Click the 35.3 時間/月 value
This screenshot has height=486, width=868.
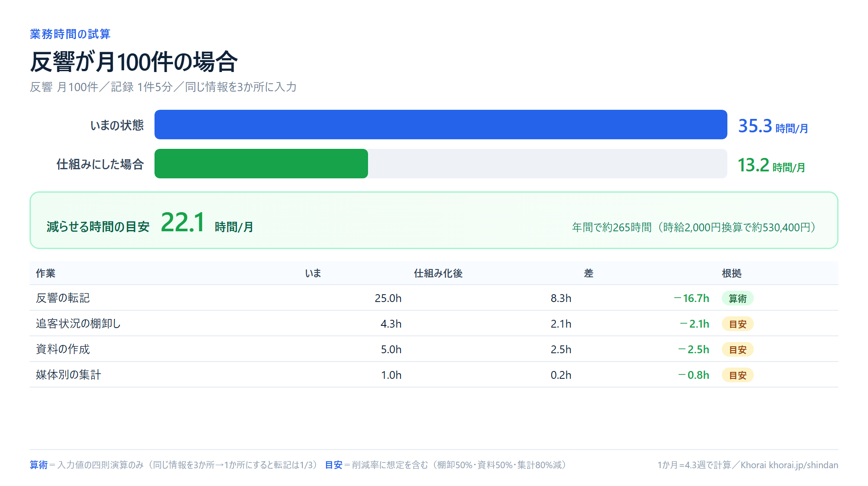click(773, 126)
